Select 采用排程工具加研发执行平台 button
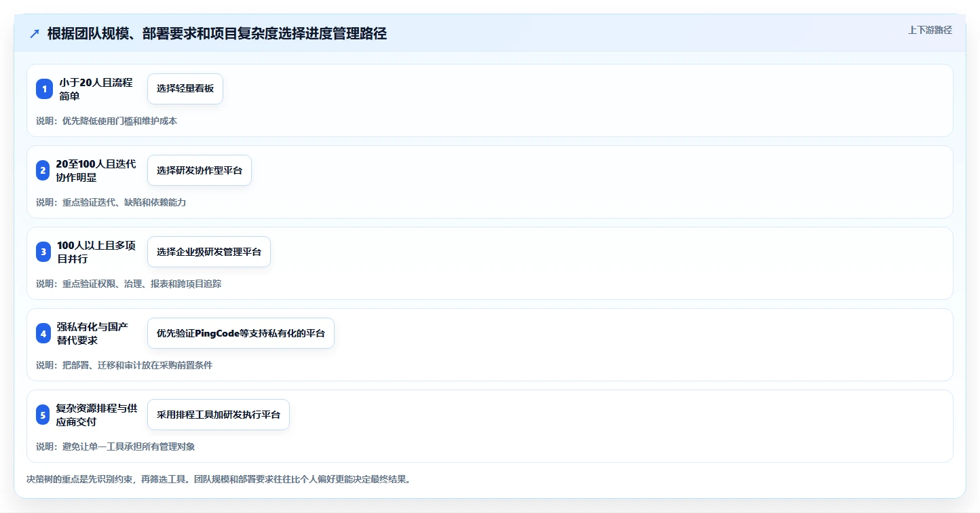 [x=219, y=415]
